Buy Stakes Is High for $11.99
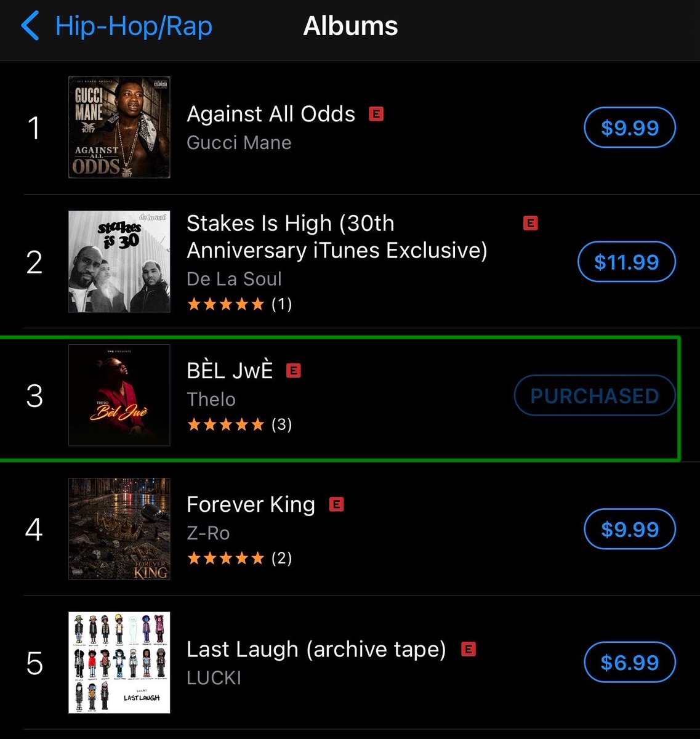This screenshot has height=739, width=700. tap(627, 262)
